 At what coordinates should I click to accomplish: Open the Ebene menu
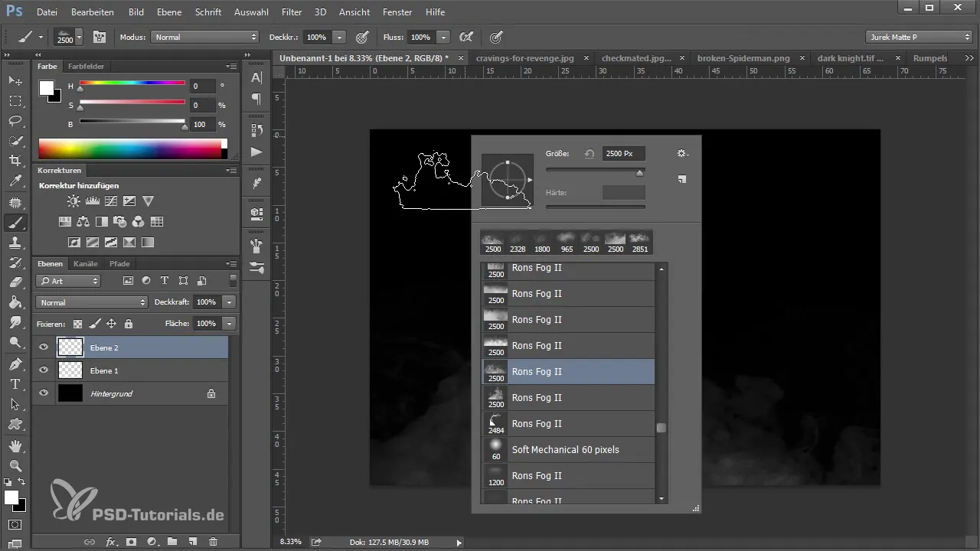click(169, 12)
